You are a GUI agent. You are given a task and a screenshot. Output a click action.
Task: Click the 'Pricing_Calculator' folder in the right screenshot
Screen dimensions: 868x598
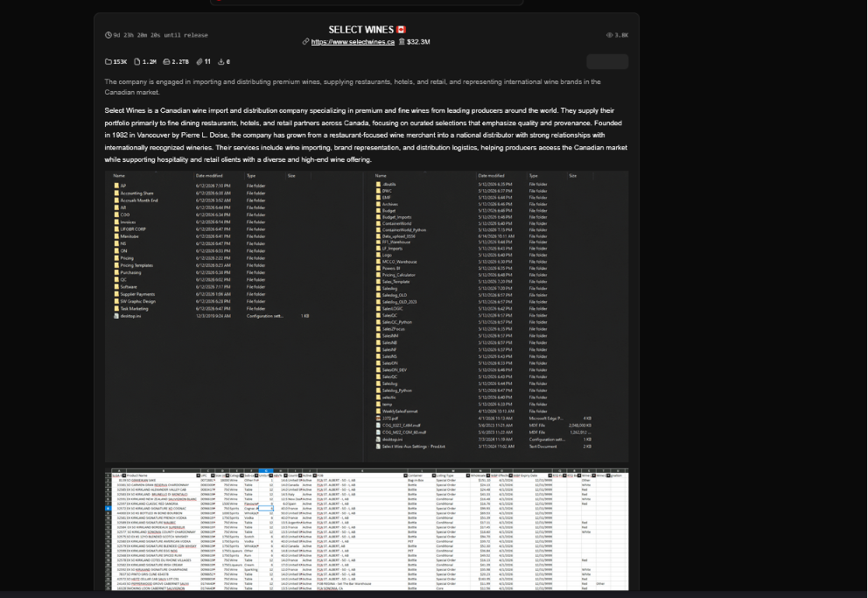399,275
